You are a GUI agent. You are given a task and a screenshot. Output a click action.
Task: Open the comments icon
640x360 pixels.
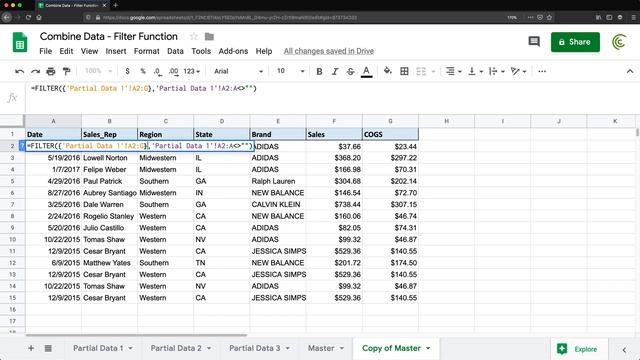tap(534, 42)
